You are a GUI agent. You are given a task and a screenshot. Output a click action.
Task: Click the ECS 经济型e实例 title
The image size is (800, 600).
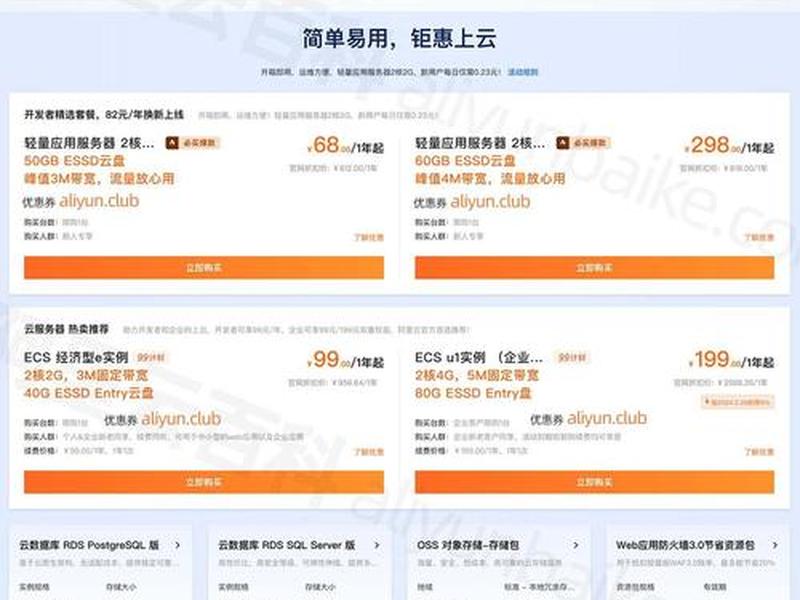pyautogui.click(x=76, y=358)
